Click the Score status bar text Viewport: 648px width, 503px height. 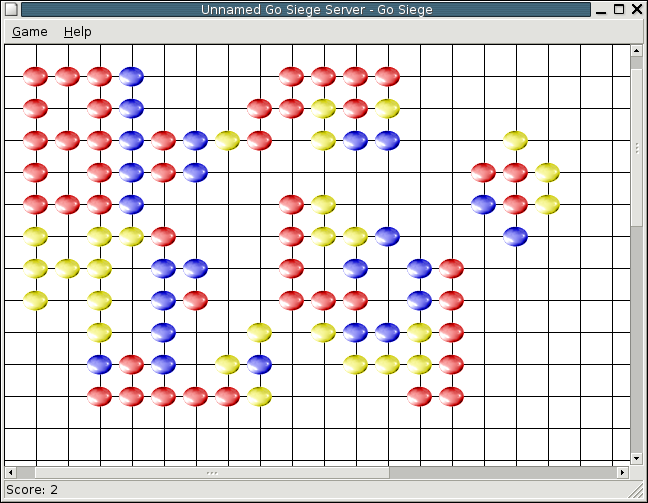click(32, 490)
